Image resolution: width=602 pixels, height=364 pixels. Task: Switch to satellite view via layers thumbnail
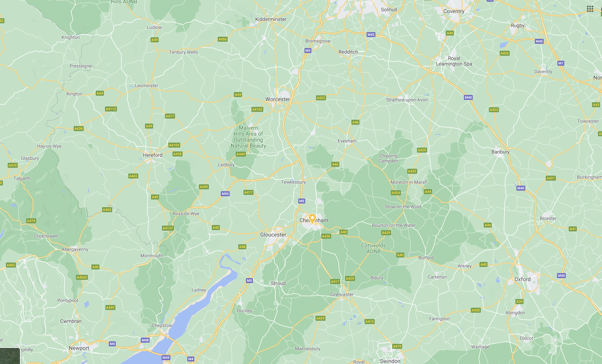[x=10, y=356]
